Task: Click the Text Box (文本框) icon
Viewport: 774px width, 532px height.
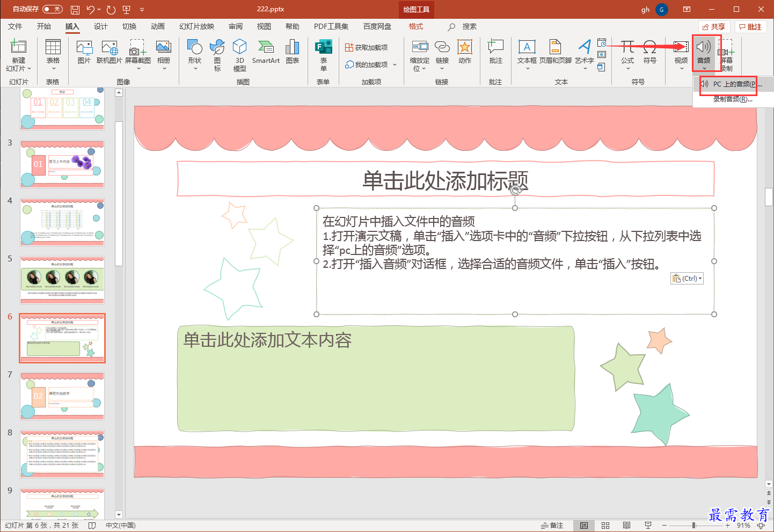Action: [527, 47]
